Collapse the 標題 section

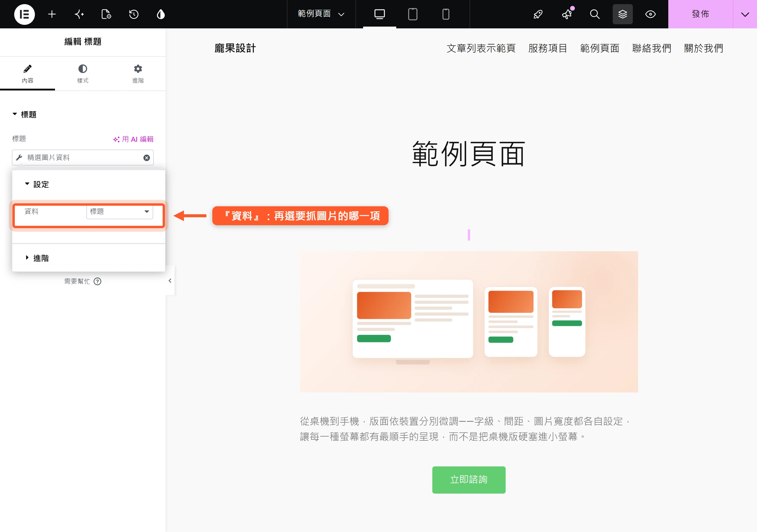click(x=25, y=114)
